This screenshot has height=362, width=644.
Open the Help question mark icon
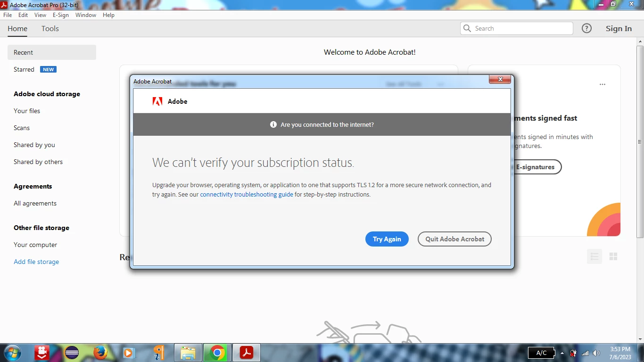coord(586,28)
